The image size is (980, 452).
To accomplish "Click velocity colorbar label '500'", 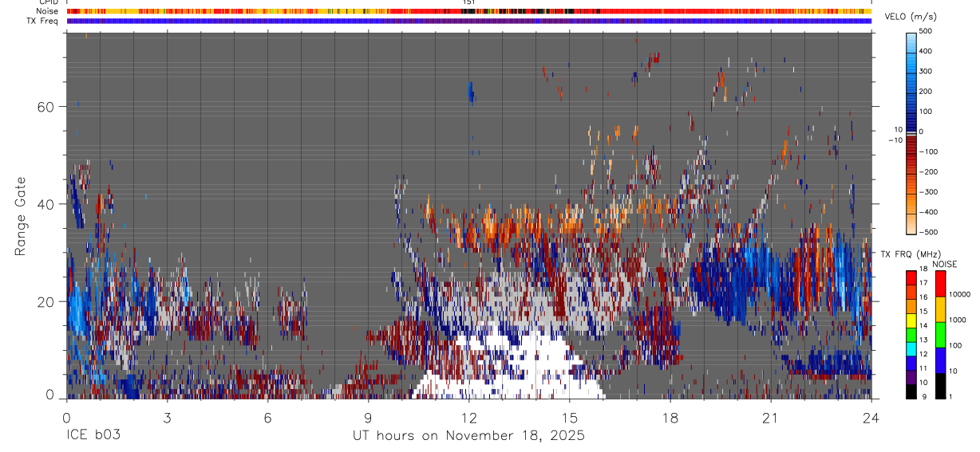I will [x=926, y=31].
